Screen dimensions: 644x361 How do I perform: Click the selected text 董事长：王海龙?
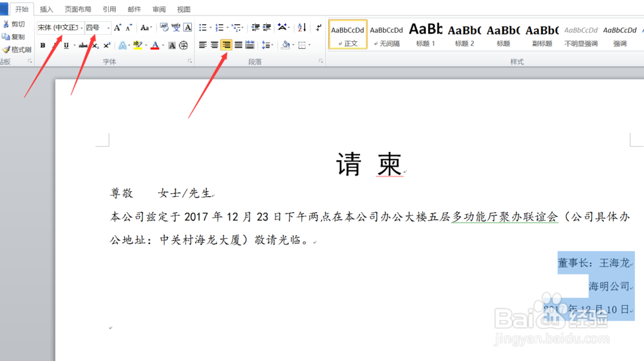pos(594,263)
